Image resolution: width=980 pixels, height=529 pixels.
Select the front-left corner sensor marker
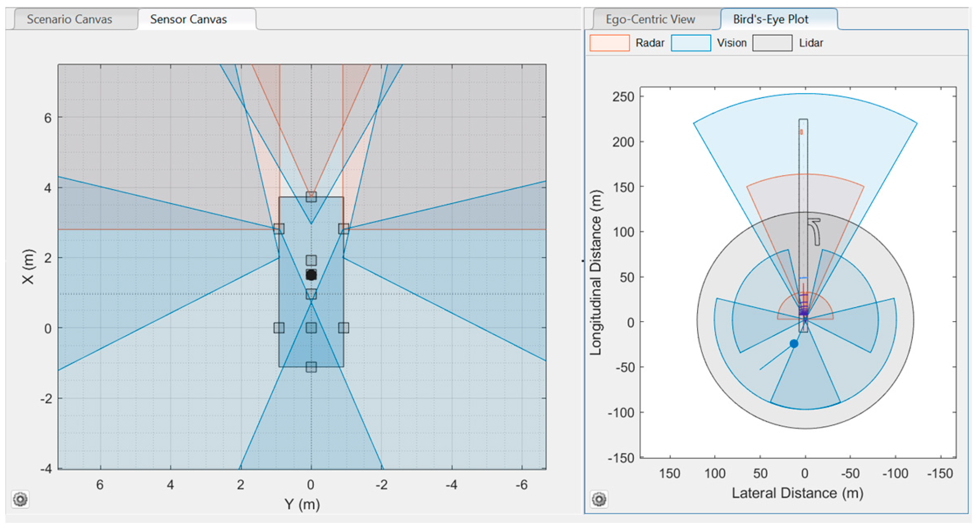point(279,229)
